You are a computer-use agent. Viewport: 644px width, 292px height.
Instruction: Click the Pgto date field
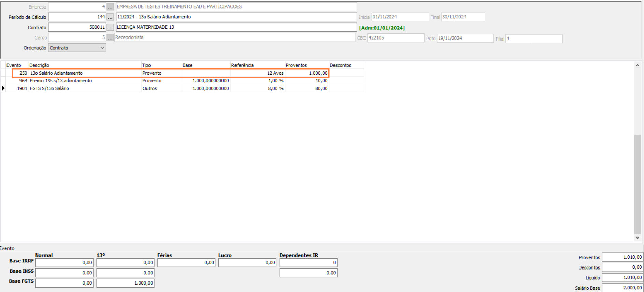(x=465, y=38)
